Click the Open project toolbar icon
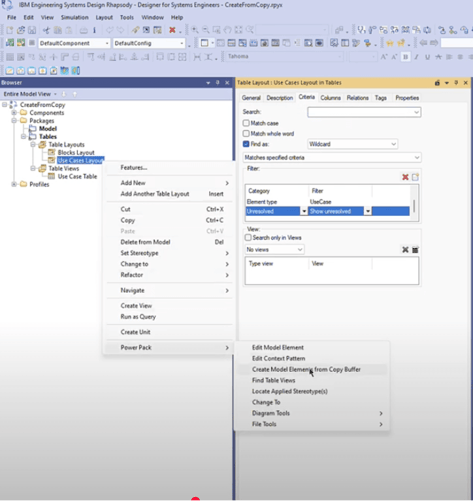This screenshot has width=473, height=501. pyautogui.click(x=21, y=30)
